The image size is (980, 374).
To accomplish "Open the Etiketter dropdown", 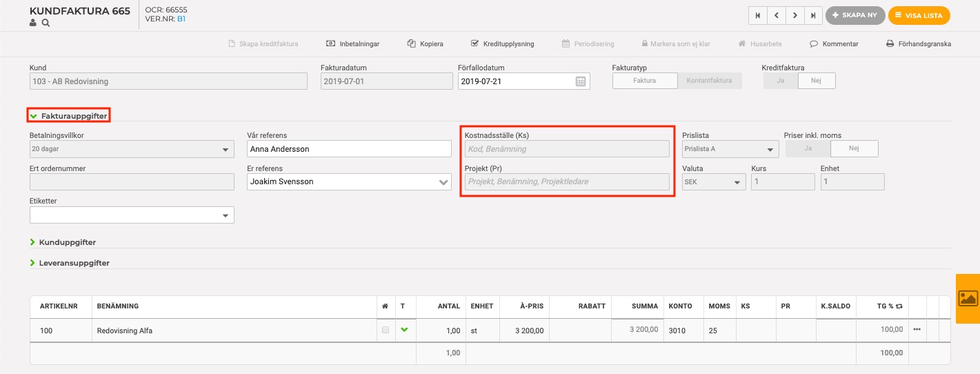I will (x=132, y=215).
